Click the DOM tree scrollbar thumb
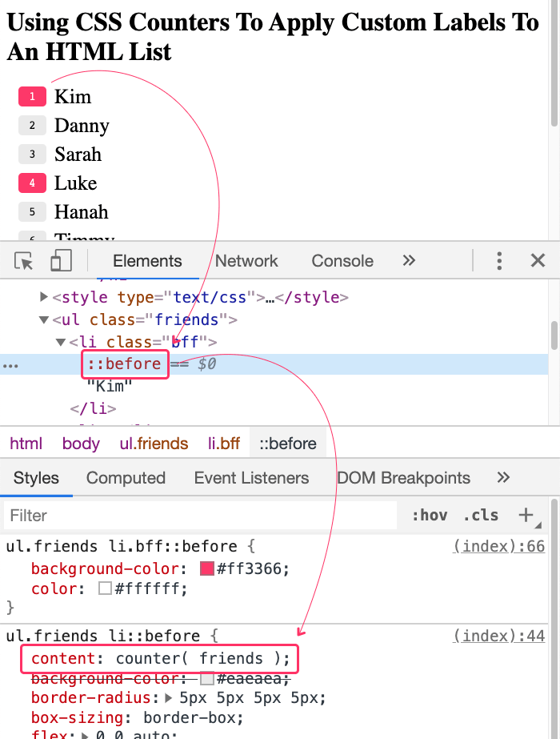The height and width of the screenshot is (739, 560). pos(554,335)
